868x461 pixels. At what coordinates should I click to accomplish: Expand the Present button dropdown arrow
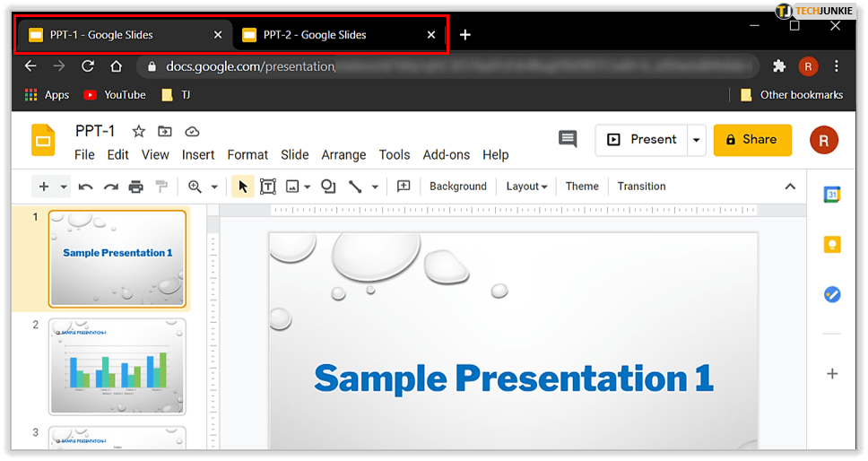point(696,140)
